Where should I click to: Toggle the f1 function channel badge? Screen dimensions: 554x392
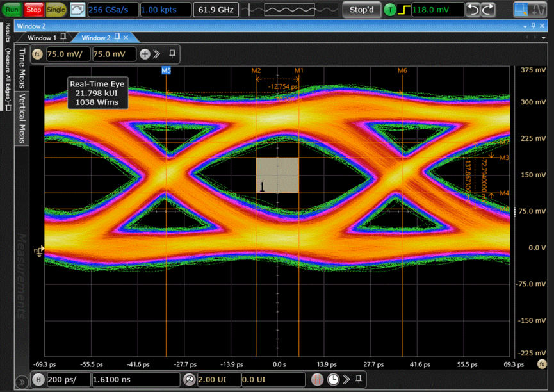coord(37,54)
